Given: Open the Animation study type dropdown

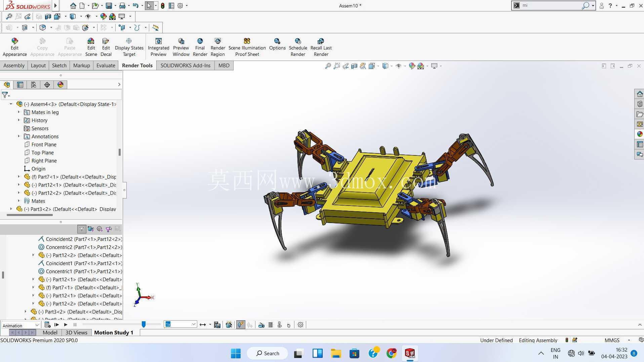Looking at the screenshot, I should click(21, 325).
